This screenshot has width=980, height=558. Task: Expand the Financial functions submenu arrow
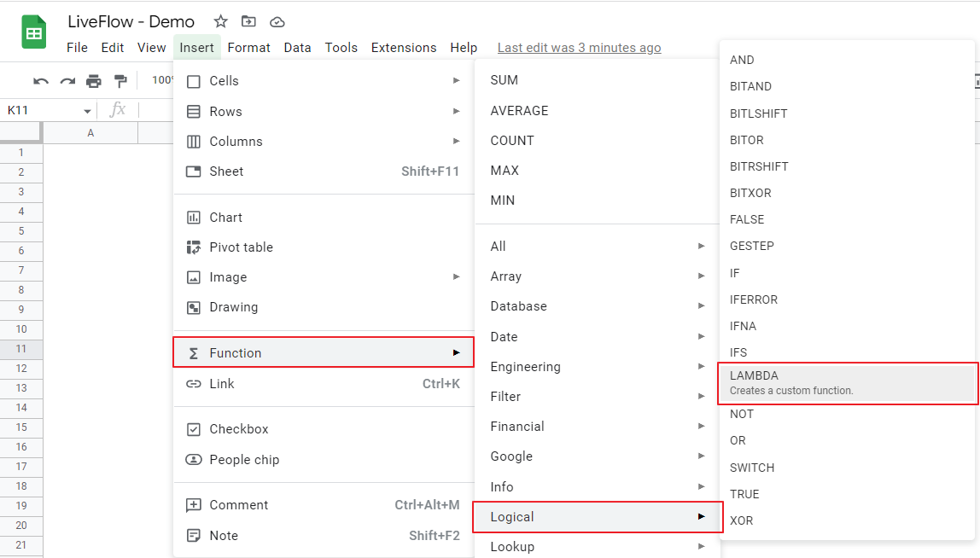(x=701, y=426)
